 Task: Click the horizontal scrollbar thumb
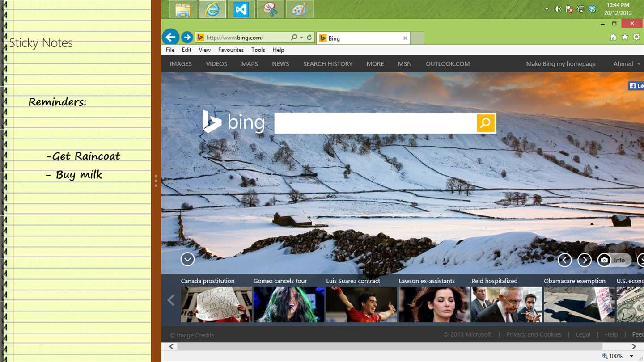390,346
